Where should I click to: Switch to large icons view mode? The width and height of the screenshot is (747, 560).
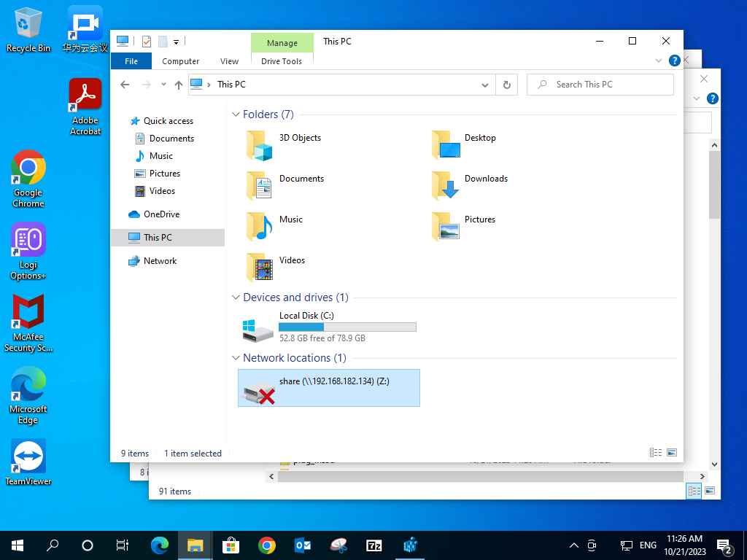point(672,453)
